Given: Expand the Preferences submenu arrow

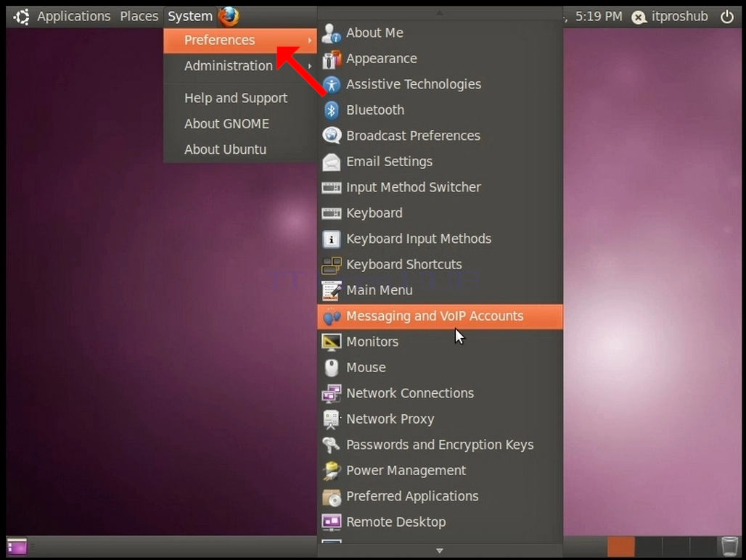Looking at the screenshot, I should (x=310, y=41).
